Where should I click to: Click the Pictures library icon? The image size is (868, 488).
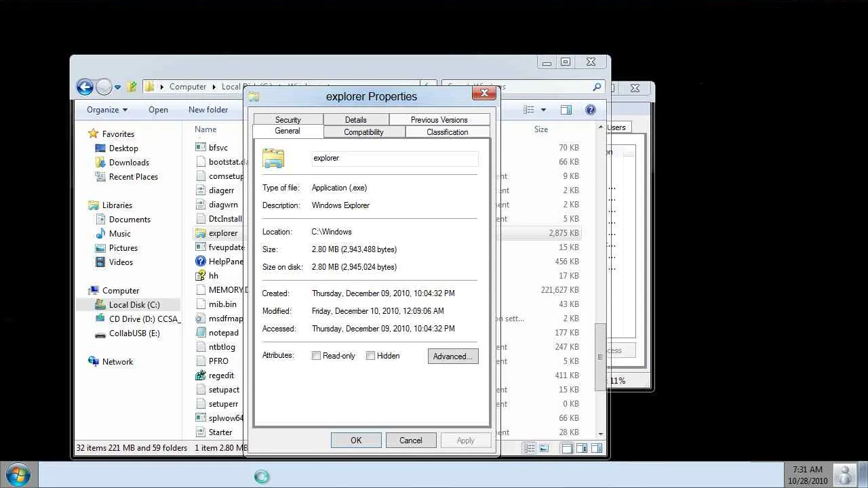click(x=100, y=247)
